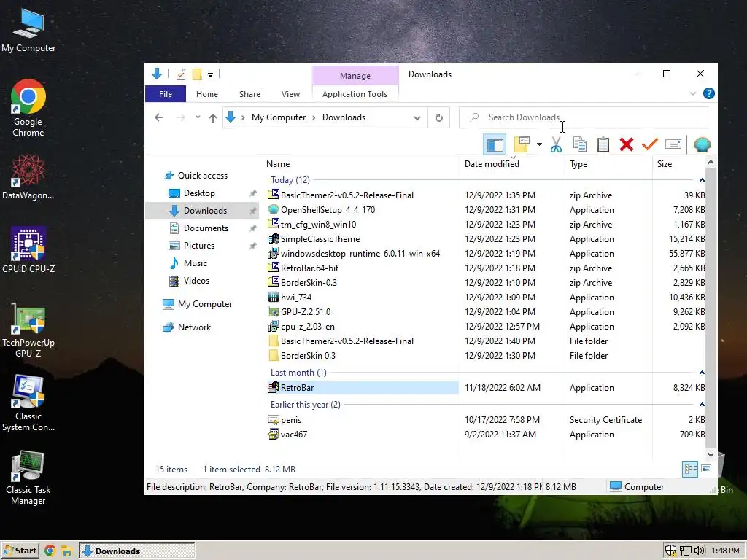The height and width of the screenshot is (560, 747).
Task: Sort by the Date modified column header
Action: pos(513,164)
